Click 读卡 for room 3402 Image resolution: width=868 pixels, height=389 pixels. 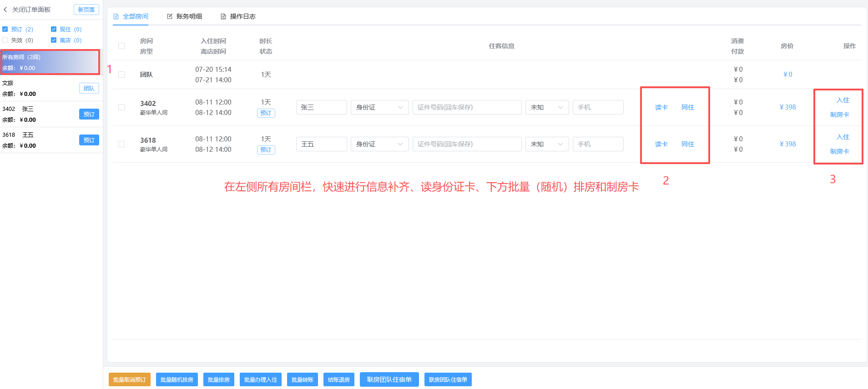point(661,107)
